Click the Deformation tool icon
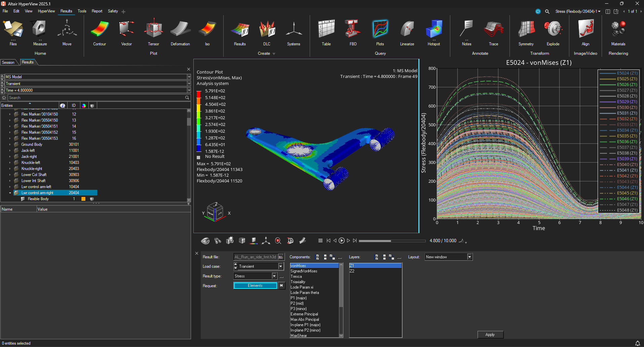Screen dimensions: 644x347 (x=180, y=33)
